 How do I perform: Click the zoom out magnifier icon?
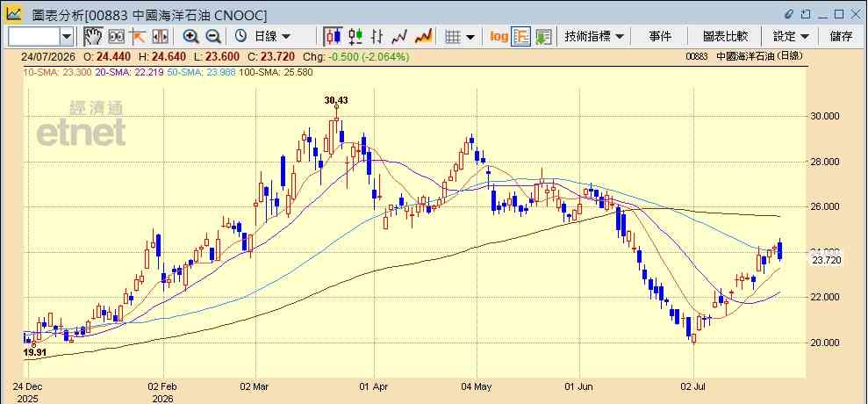(x=213, y=37)
